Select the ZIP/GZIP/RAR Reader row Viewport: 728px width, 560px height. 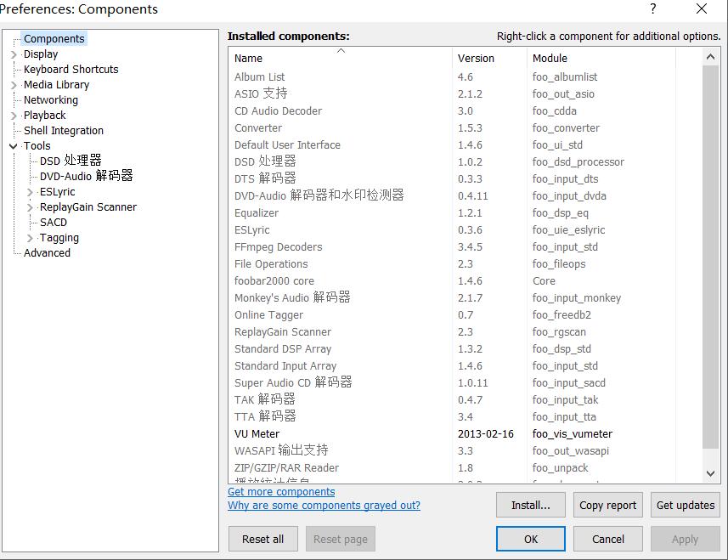click(x=466, y=468)
